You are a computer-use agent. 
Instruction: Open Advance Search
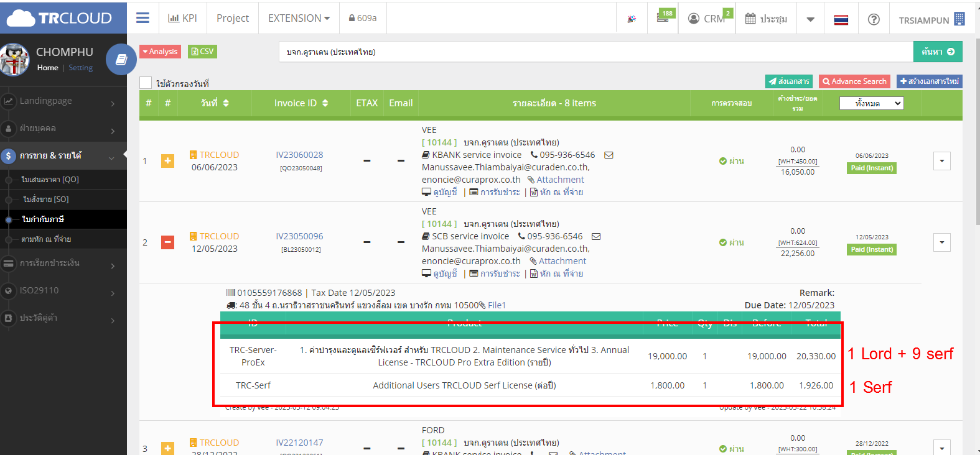[854, 81]
